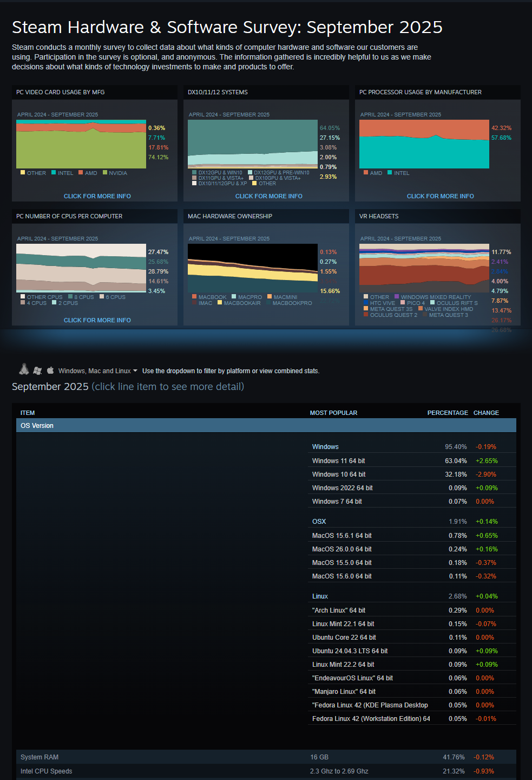This screenshot has width=532, height=780.
Task: Click the MacBook Air legend square
Action: [x=220, y=303]
